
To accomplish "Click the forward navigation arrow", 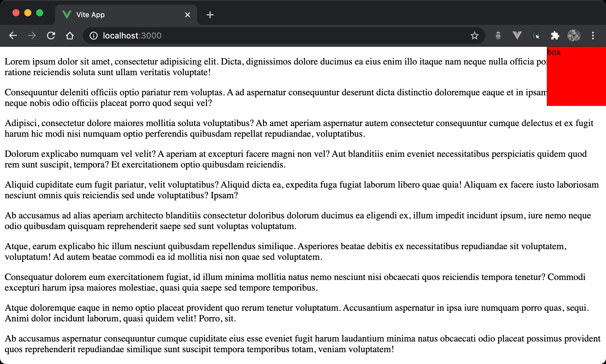I will (x=32, y=36).
